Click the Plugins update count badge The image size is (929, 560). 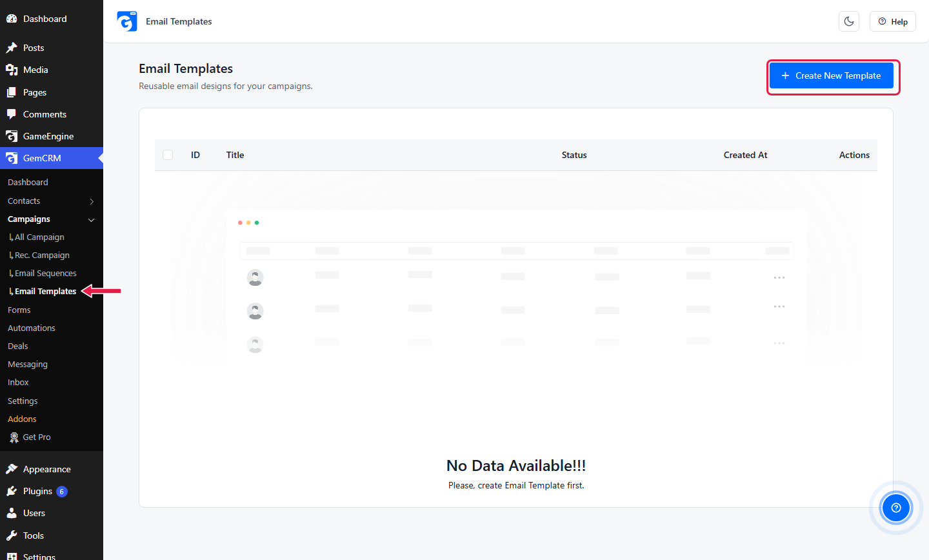(x=62, y=492)
